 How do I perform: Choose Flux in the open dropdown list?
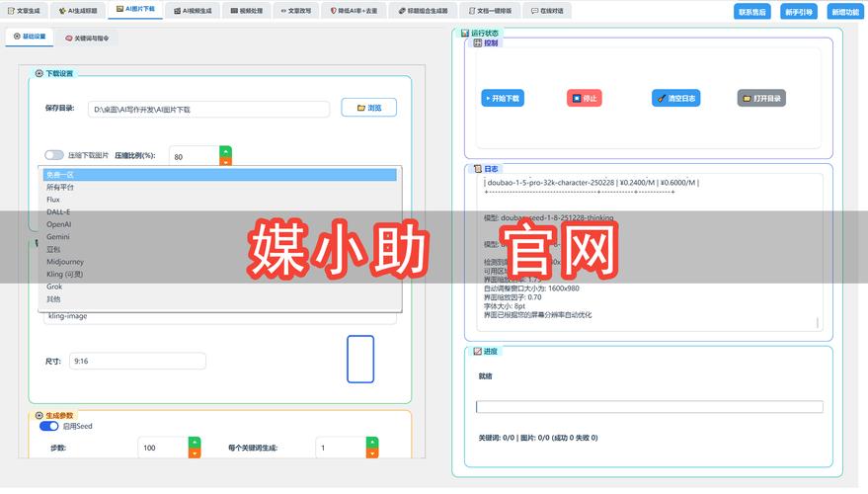pyautogui.click(x=53, y=200)
